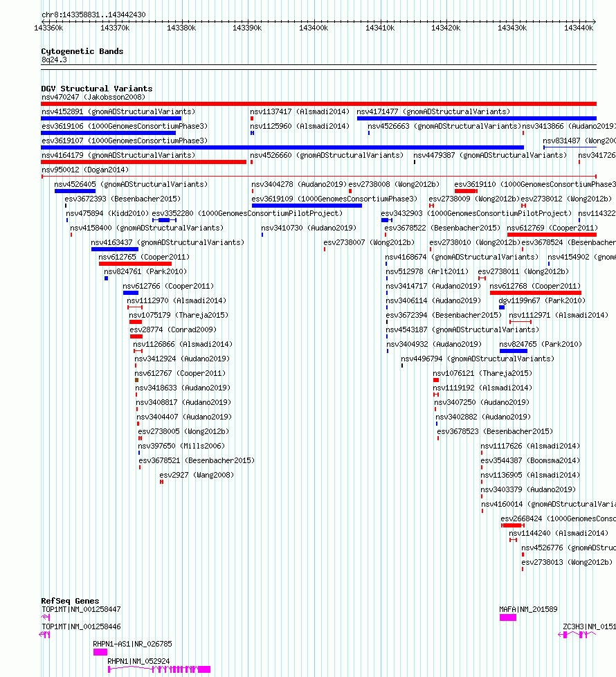Click the RHPN1-AS1|NR_026785 gene label
Image resolution: width=616 pixels, height=677 pixels.
pos(132,644)
